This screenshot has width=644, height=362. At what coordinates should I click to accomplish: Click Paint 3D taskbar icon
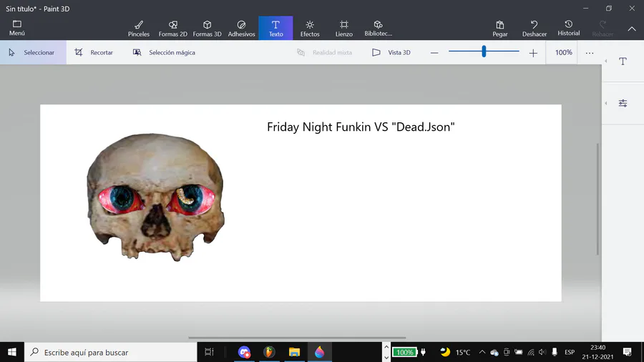click(x=319, y=352)
